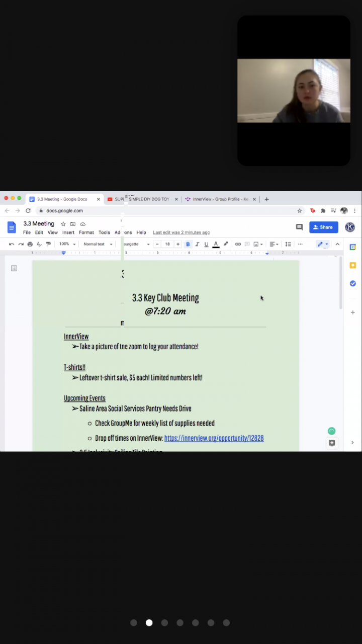Click the move to folder icon

click(x=73, y=224)
